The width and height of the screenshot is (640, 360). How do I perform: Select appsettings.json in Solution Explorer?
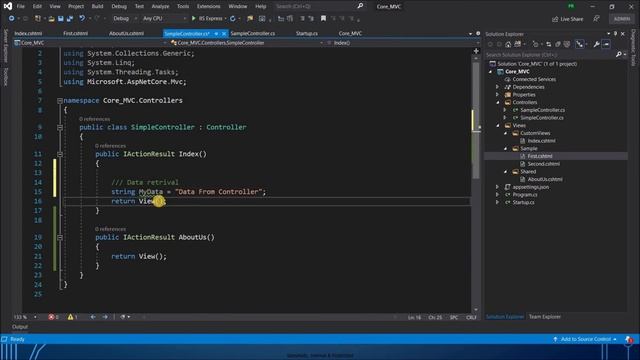point(531,187)
